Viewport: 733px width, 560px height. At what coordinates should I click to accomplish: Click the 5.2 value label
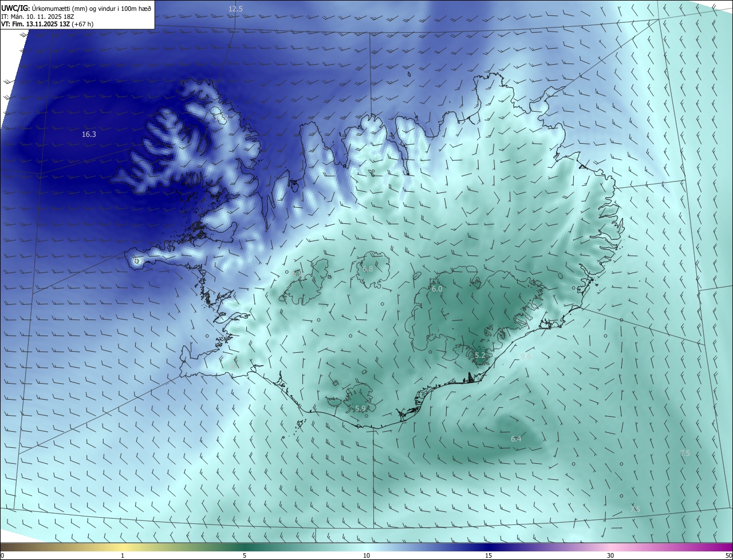pos(480,356)
